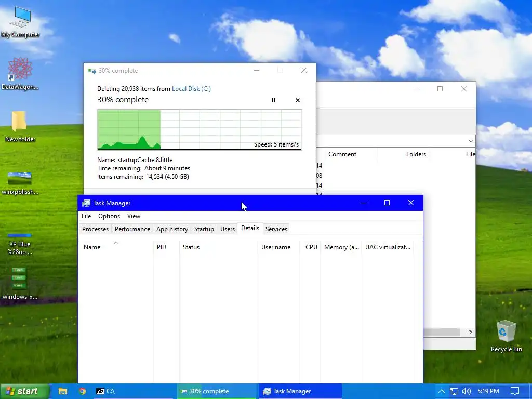Click the horizontal scrollbar thumb in 7-Zip window
Viewport: 532px width, 399px height.
pyautogui.click(x=442, y=332)
